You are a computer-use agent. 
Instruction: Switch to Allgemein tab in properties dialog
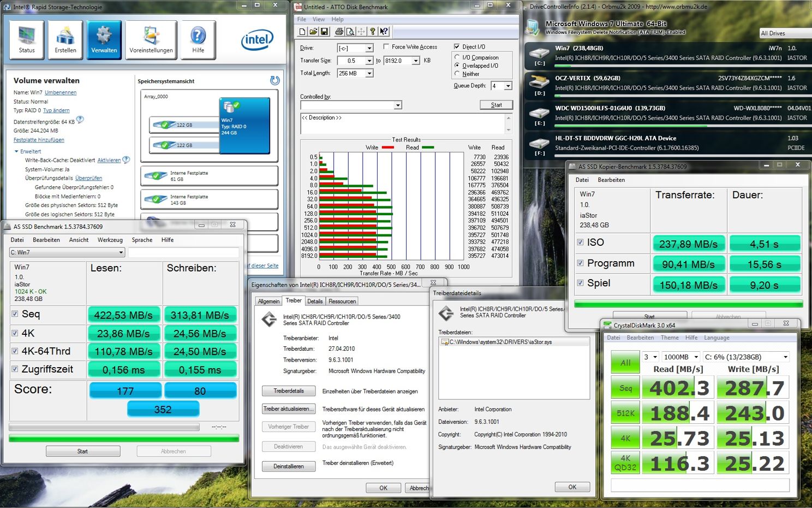(268, 301)
